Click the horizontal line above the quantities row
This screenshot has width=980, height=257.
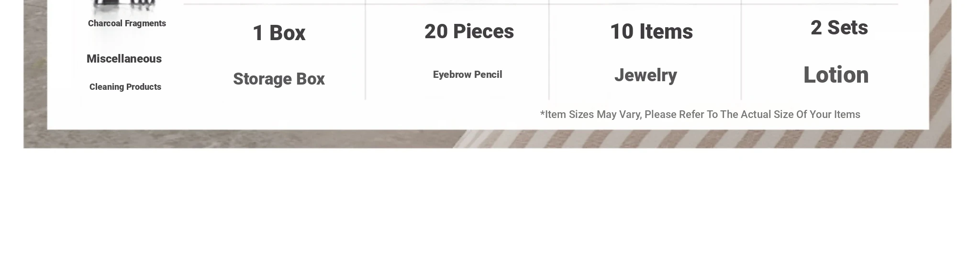[541, 4]
